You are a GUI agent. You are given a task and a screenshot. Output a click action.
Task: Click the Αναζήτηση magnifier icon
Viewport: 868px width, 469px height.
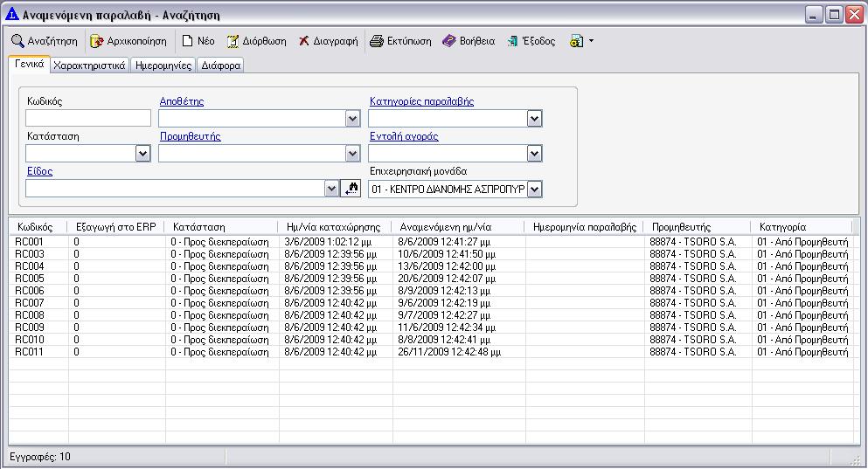pyautogui.click(x=17, y=41)
